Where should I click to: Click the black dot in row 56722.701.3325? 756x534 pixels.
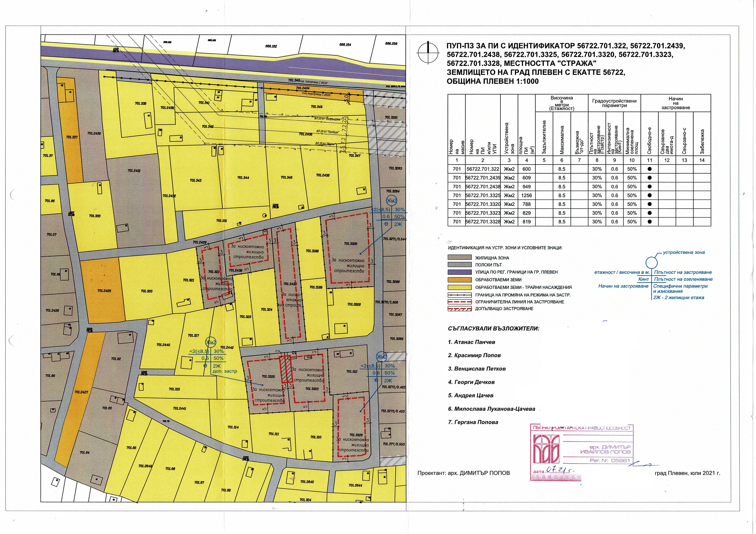pyautogui.click(x=649, y=195)
